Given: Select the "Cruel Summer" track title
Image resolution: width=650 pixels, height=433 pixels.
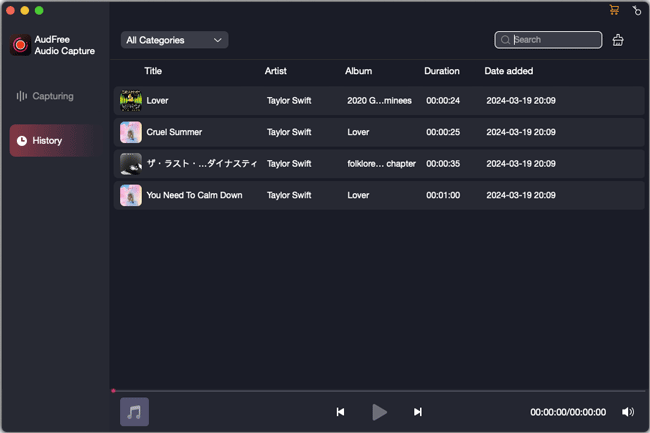Looking at the screenshot, I should [x=174, y=132].
